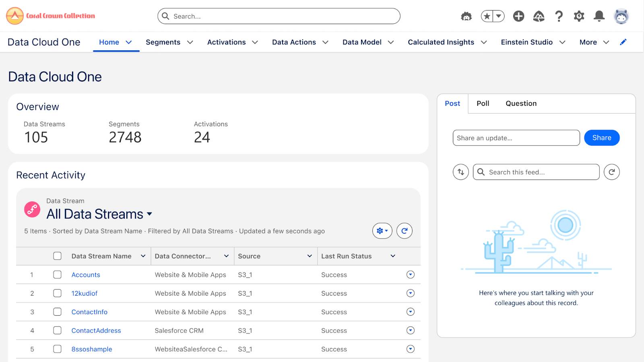Open the user profile avatar
Viewport: 644px width, 362px height.
coord(621,16)
